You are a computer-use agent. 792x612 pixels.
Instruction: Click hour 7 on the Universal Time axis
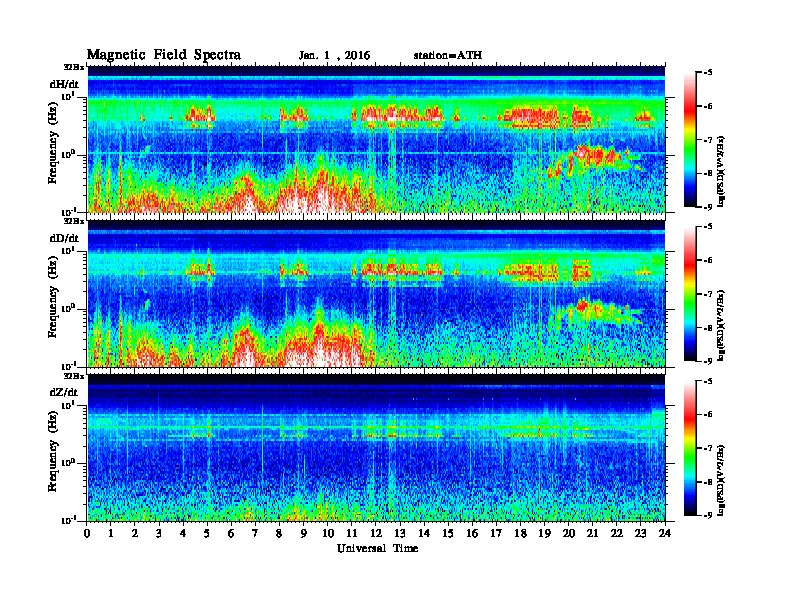(x=256, y=533)
